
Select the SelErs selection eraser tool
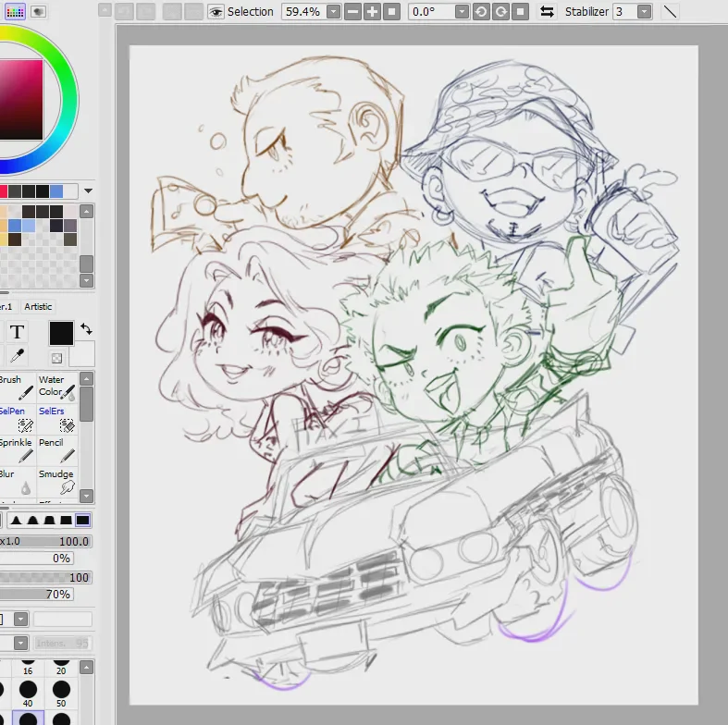tap(56, 418)
